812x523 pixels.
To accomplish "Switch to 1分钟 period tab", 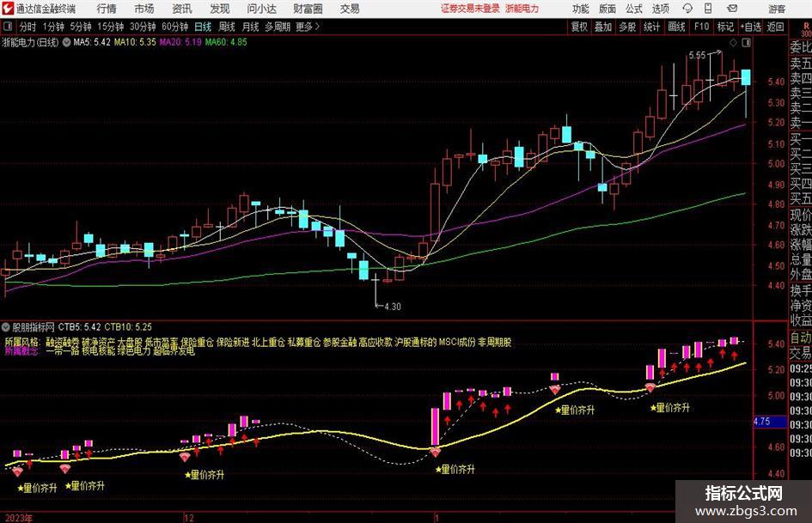I will [53, 27].
